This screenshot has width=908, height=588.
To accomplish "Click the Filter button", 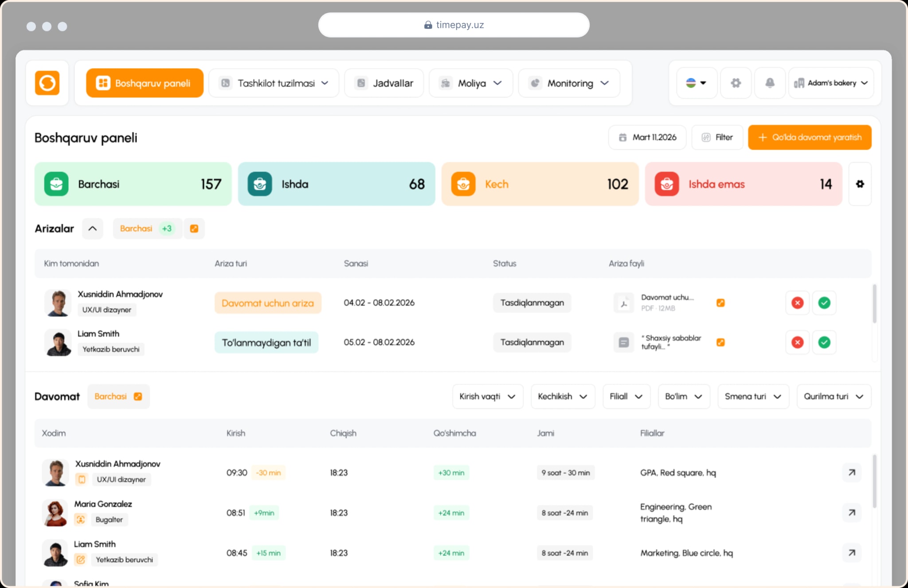I will coord(717,137).
